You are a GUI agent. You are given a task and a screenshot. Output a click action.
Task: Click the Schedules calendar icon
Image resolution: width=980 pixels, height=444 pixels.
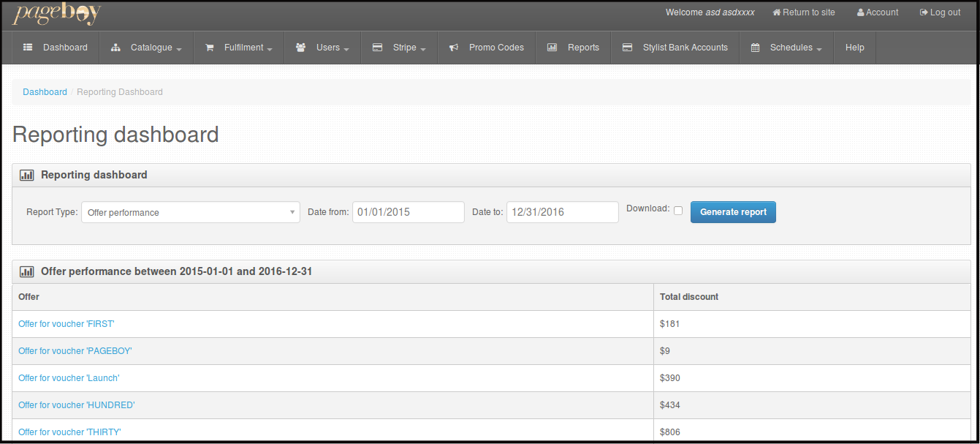click(x=755, y=48)
